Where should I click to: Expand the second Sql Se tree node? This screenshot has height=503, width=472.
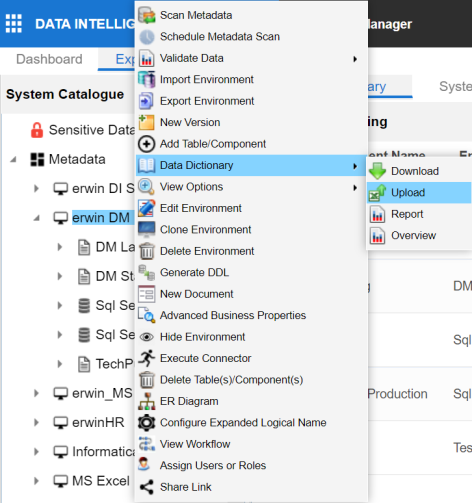click(x=60, y=335)
